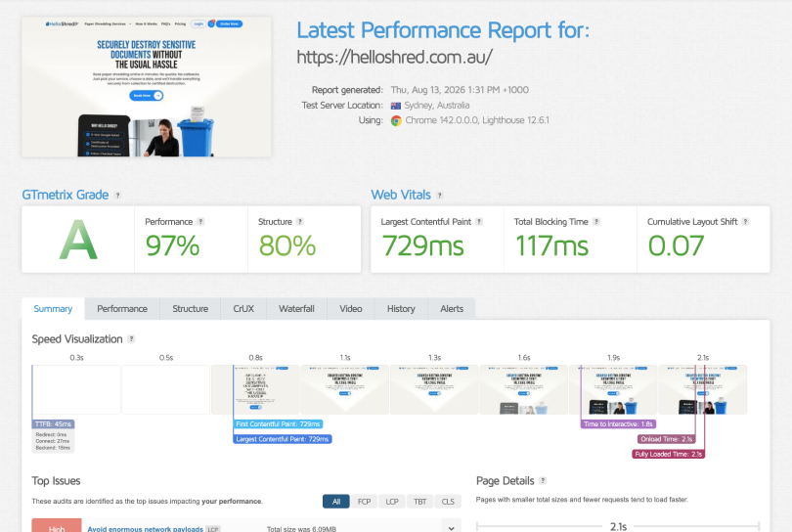This screenshot has width=792, height=532.
Task: Click help icon beside GTmetrix Grade
Action: click(117, 195)
